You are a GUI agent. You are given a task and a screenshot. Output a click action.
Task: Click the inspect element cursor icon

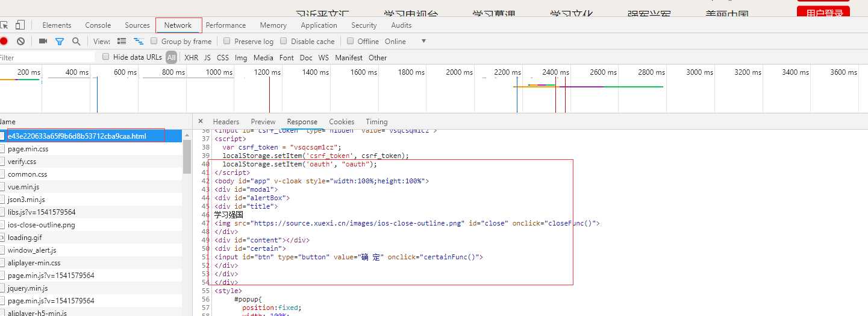coord(4,25)
